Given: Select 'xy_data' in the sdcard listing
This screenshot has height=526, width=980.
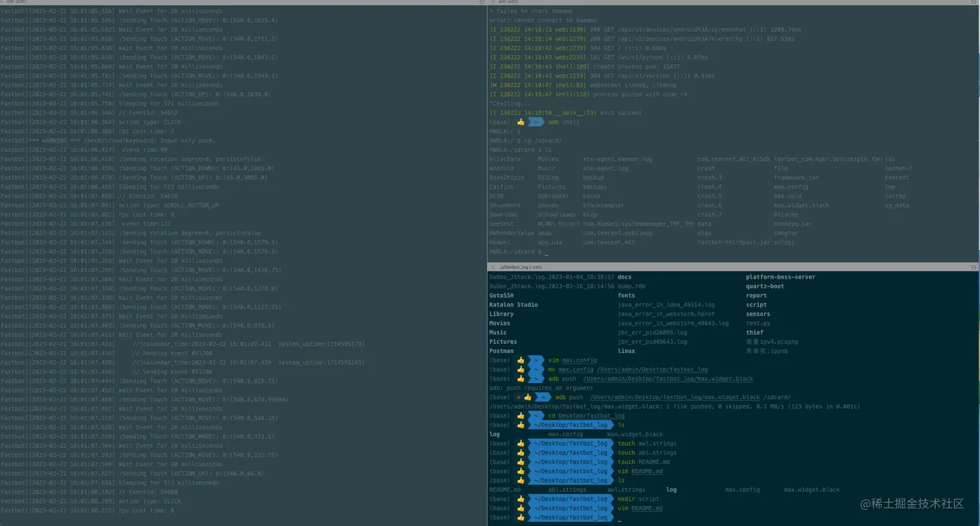Looking at the screenshot, I should [897, 205].
